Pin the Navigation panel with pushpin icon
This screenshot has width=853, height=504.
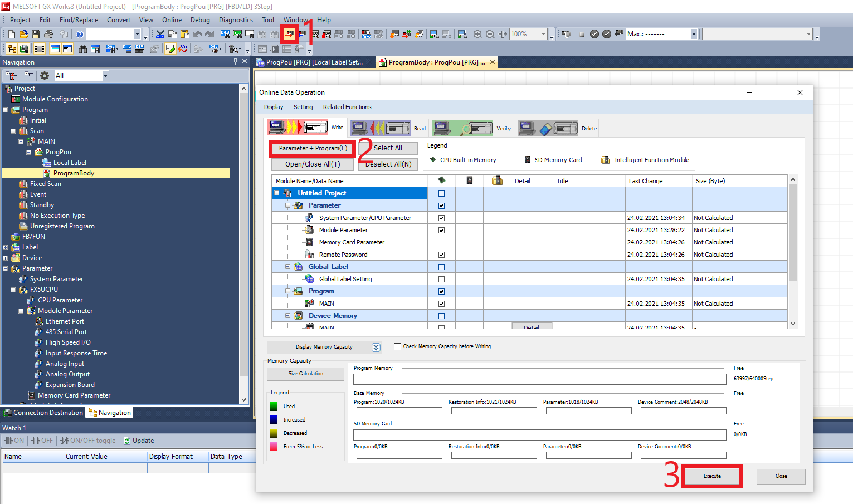[x=235, y=61]
